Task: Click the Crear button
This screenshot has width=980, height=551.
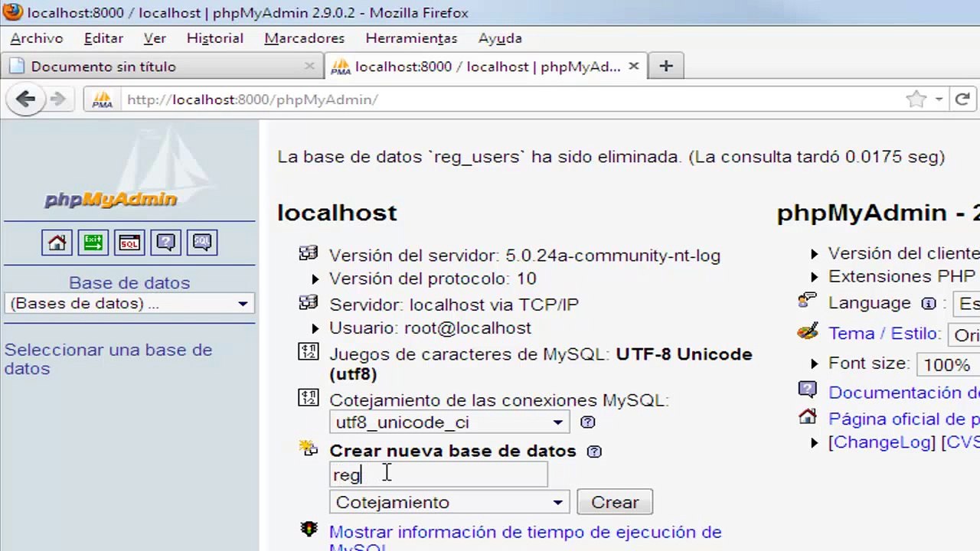Action: (615, 503)
